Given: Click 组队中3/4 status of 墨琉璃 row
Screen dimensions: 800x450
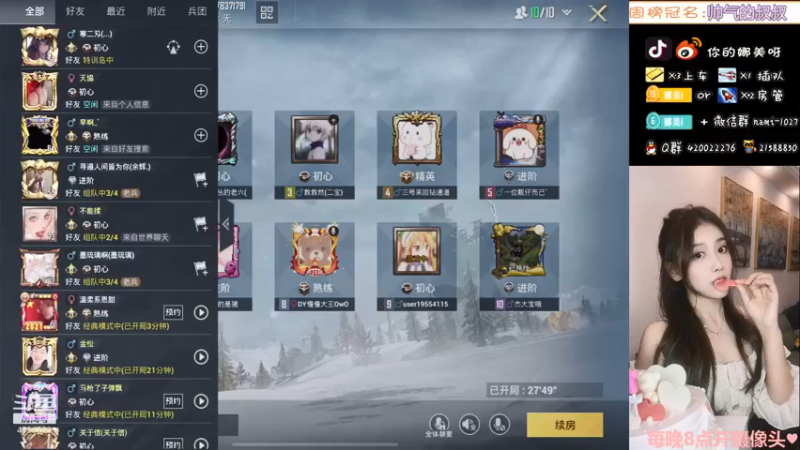Looking at the screenshot, I should click(101, 282).
